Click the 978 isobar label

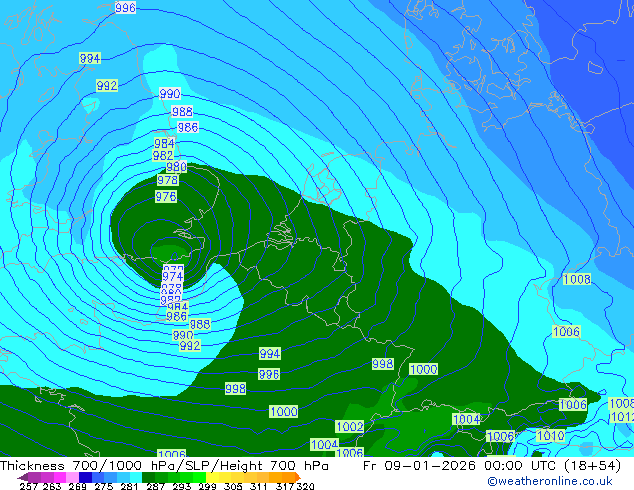(x=168, y=180)
